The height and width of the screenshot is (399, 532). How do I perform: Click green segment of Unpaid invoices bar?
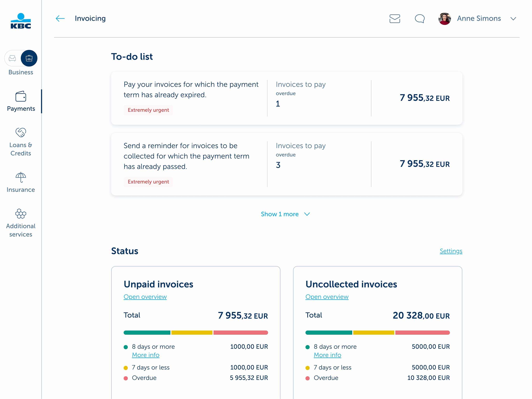(x=147, y=333)
